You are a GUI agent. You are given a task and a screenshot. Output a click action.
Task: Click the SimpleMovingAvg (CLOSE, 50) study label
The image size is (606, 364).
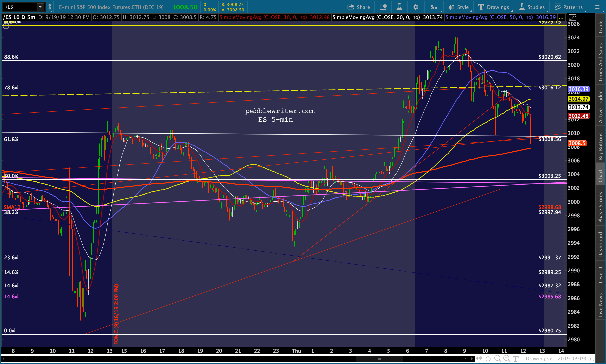click(x=489, y=17)
